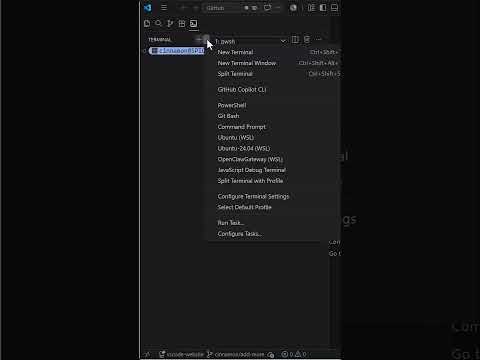Click the new terminal plus icon
Image resolution: width=480 pixels, height=360 pixels.
click(198, 39)
